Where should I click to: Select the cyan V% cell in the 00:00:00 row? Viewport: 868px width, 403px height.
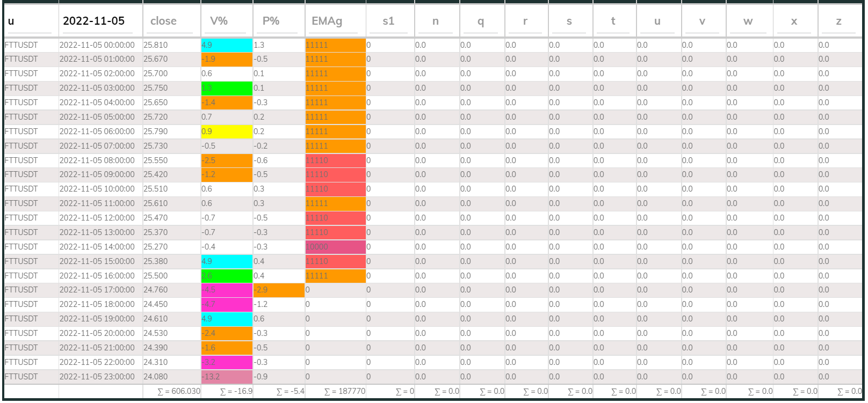[226, 45]
